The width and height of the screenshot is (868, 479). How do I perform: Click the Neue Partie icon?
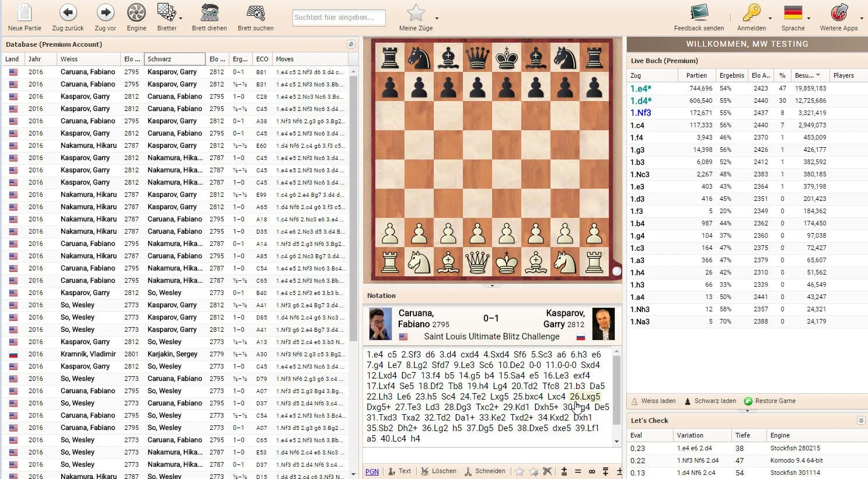[x=25, y=12]
